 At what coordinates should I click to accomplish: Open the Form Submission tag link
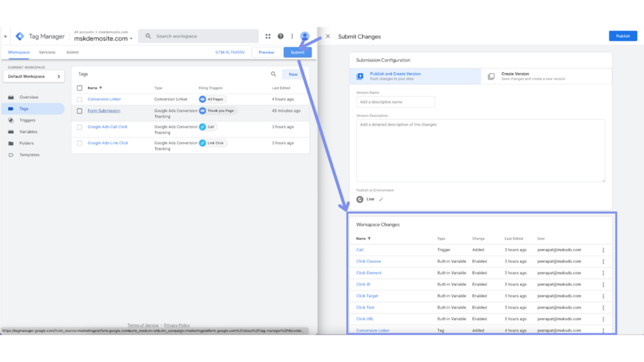(104, 111)
